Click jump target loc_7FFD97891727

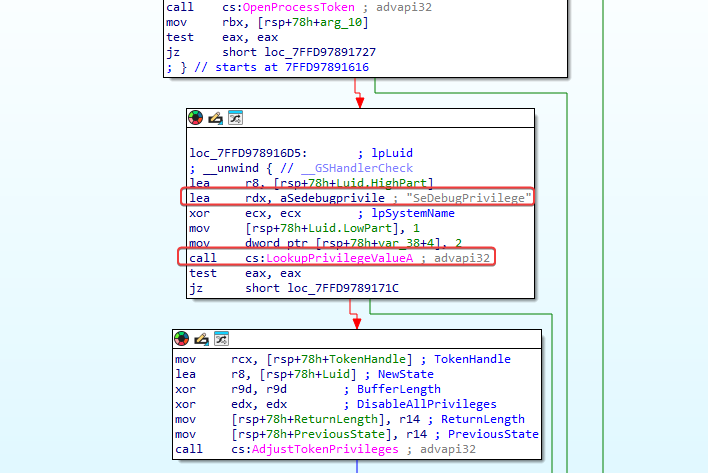[320, 52]
